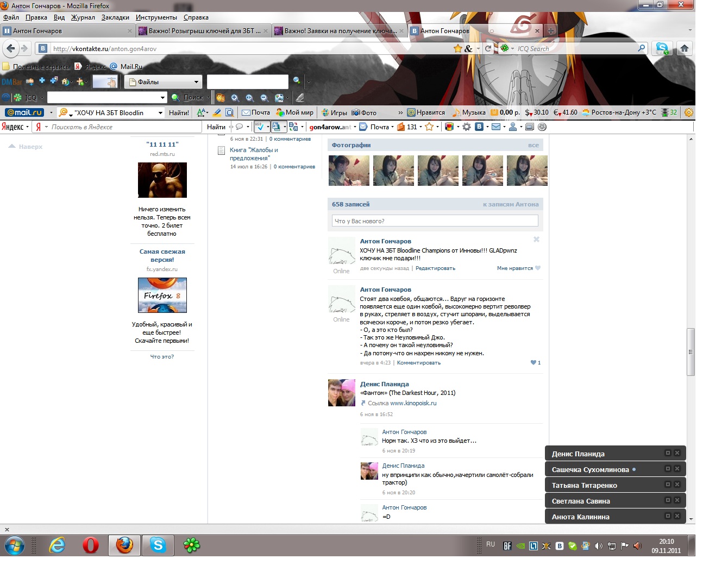Click the Почта envelope on Mail.ru toolbar
This screenshot has width=728, height=578.
pyautogui.click(x=255, y=112)
